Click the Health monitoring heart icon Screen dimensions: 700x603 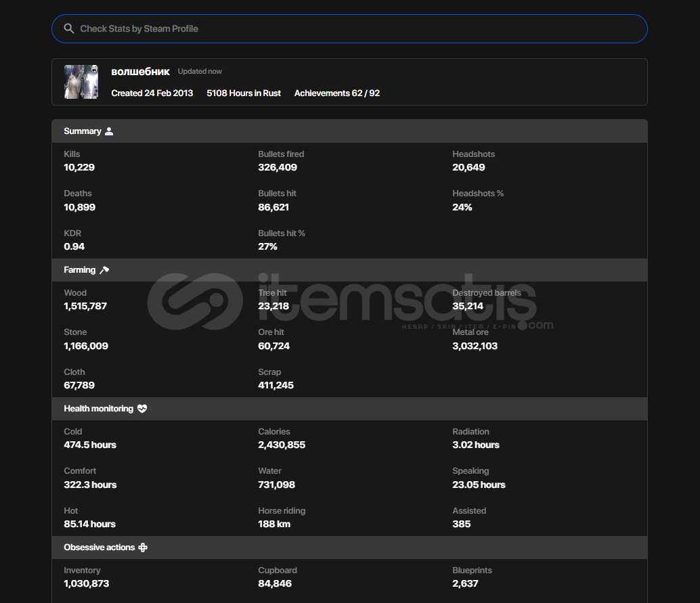[x=142, y=409]
